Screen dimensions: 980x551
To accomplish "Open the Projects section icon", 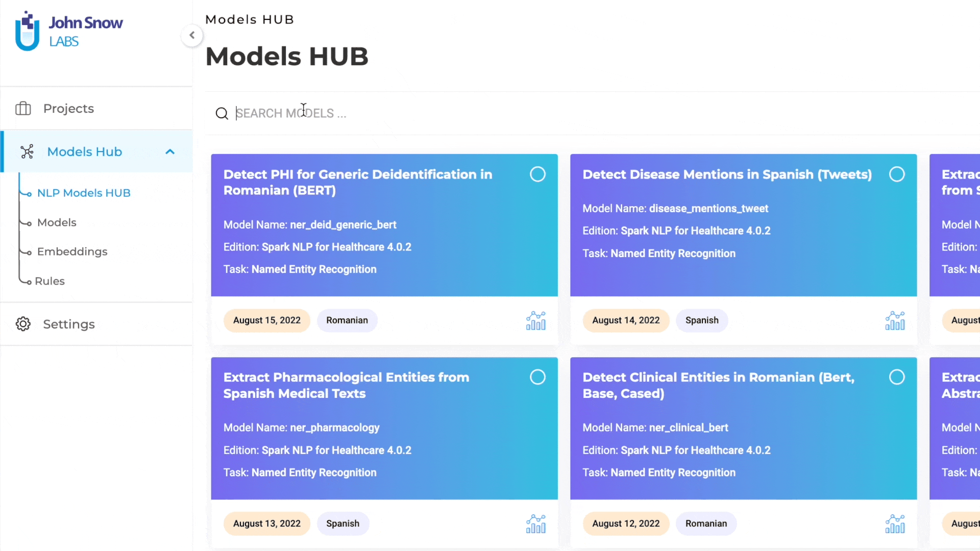I will pos(23,108).
